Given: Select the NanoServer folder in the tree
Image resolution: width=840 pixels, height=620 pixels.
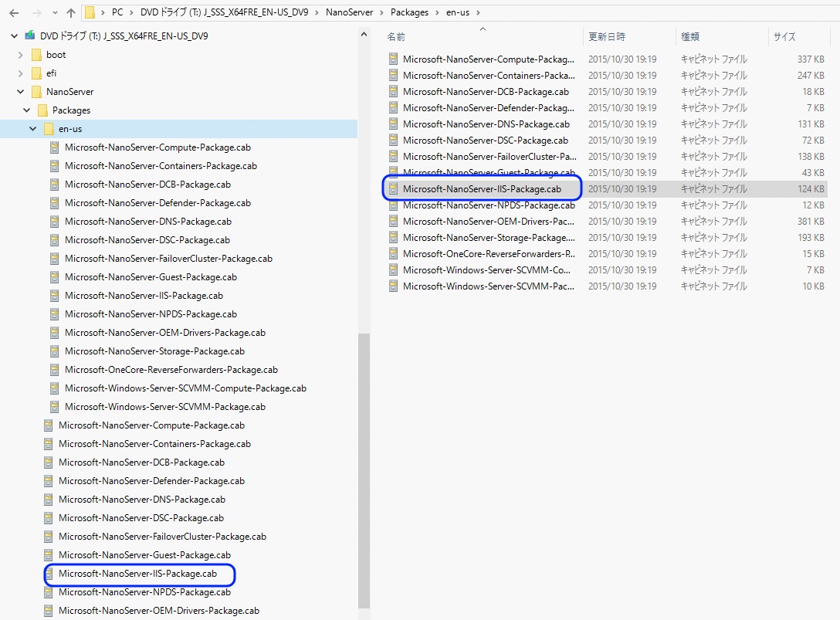Looking at the screenshot, I should [70, 92].
